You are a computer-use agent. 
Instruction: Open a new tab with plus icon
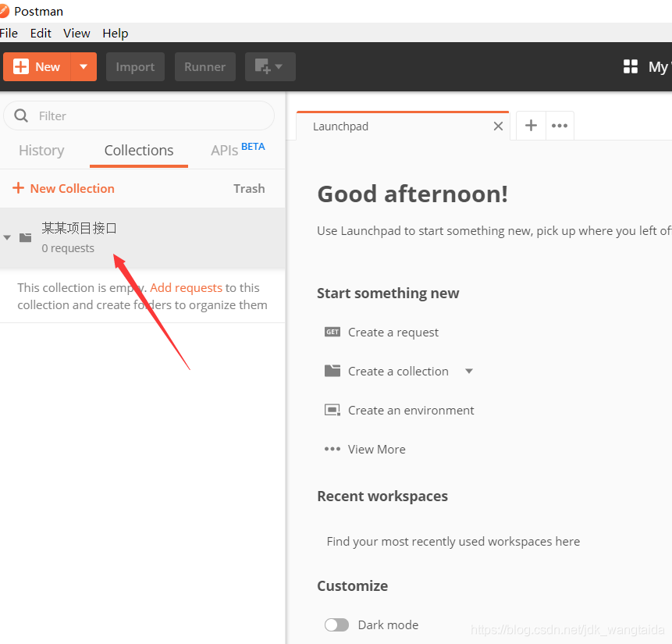click(531, 126)
